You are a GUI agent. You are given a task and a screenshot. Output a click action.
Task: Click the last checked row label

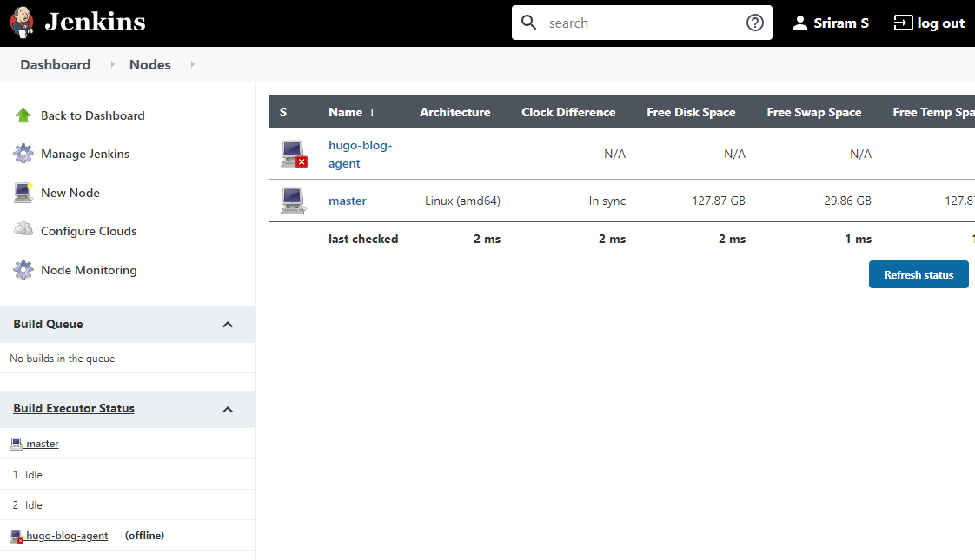[363, 239]
